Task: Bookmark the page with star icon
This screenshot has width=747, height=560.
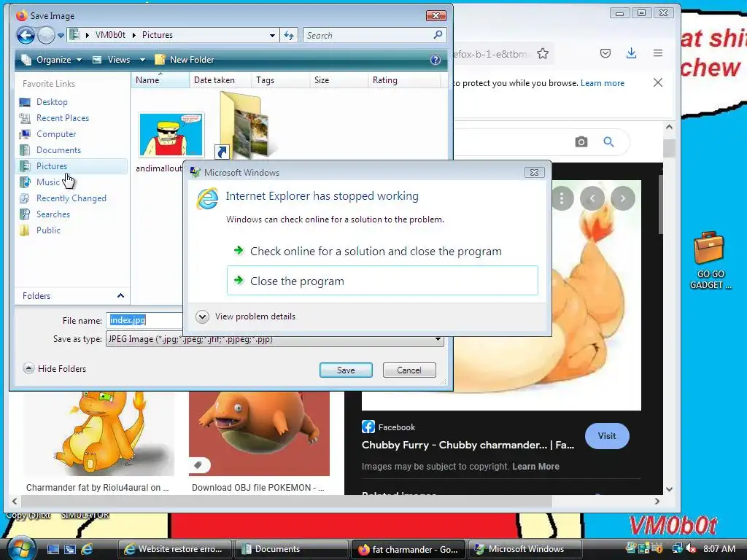Action: point(543,54)
